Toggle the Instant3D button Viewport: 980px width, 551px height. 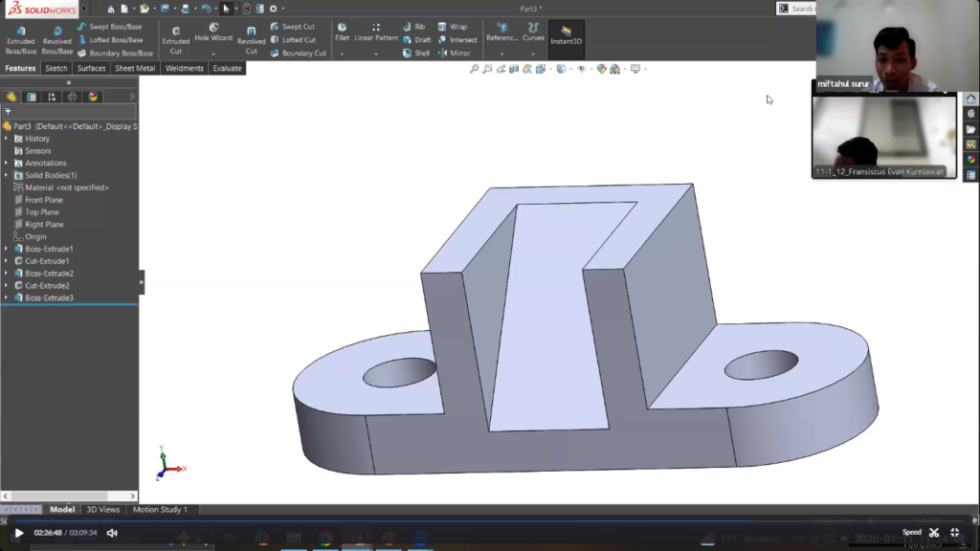(x=566, y=35)
